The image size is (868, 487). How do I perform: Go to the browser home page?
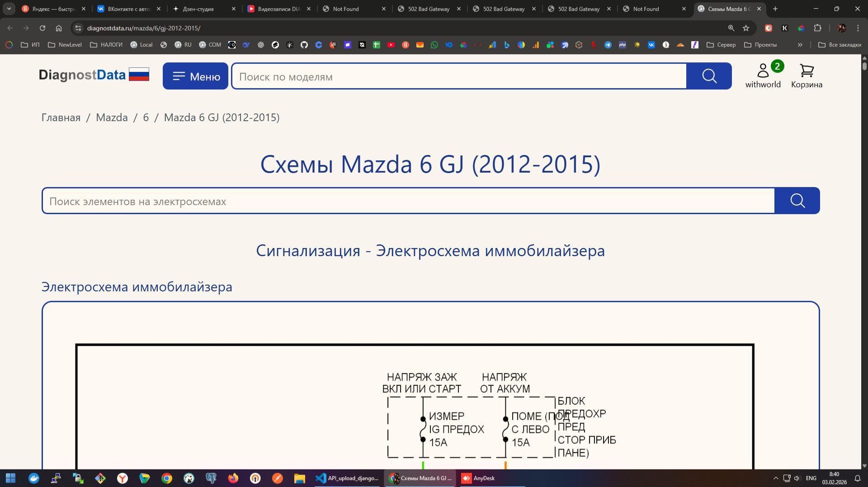(59, 28)
